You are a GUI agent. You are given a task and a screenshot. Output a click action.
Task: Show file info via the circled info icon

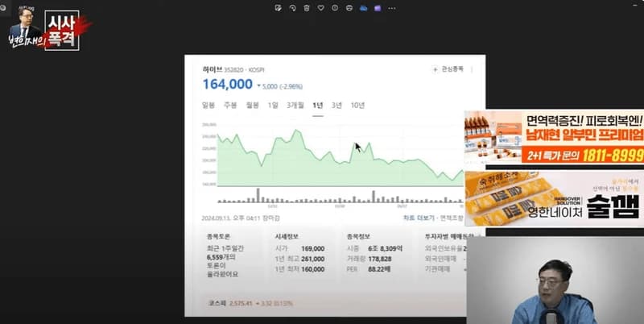point(335,8)
